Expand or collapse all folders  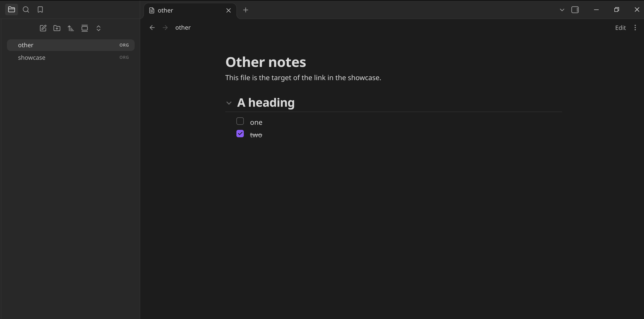[99, 28]
